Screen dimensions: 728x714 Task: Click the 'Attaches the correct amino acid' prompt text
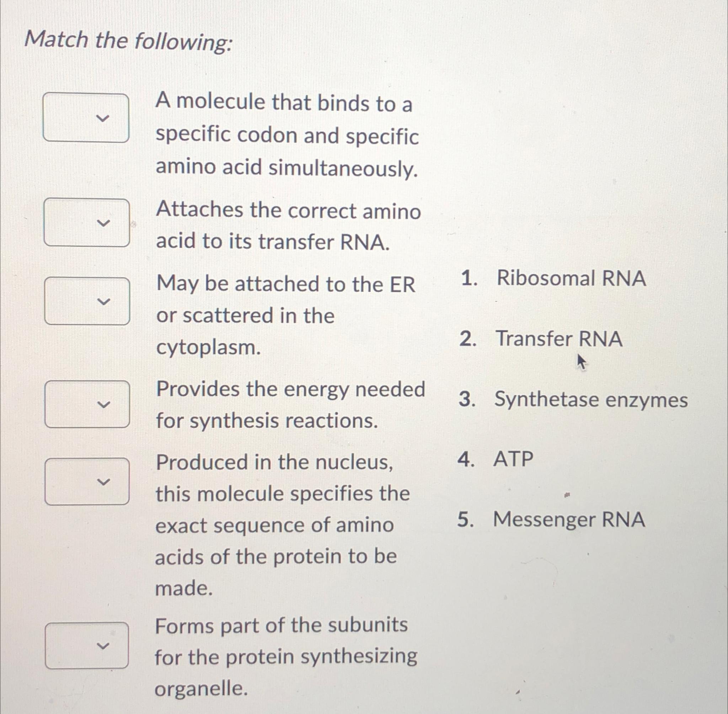[288, 225]
